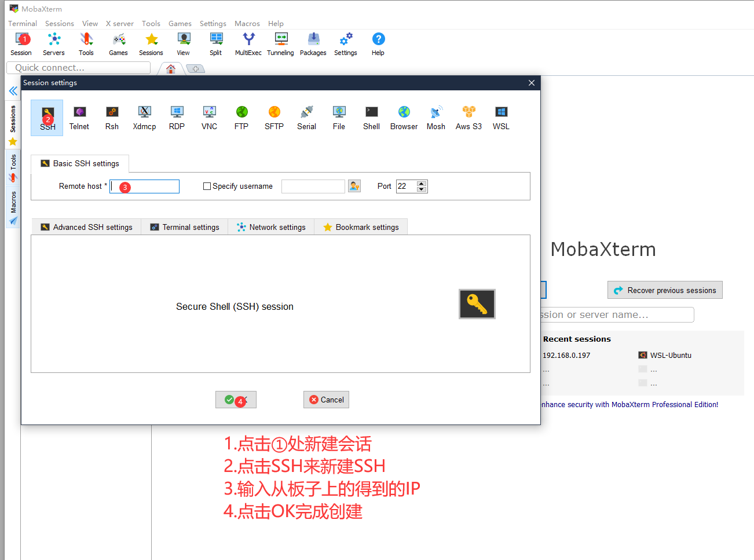Choose the RDP session type
The width and height of the screenshot is (754, 560).
177,118
